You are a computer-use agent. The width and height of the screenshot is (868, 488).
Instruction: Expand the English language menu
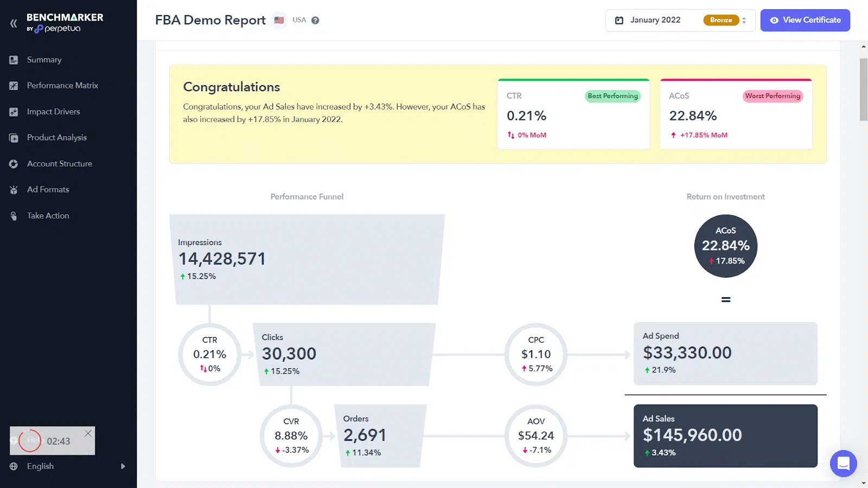click(123, 466)
